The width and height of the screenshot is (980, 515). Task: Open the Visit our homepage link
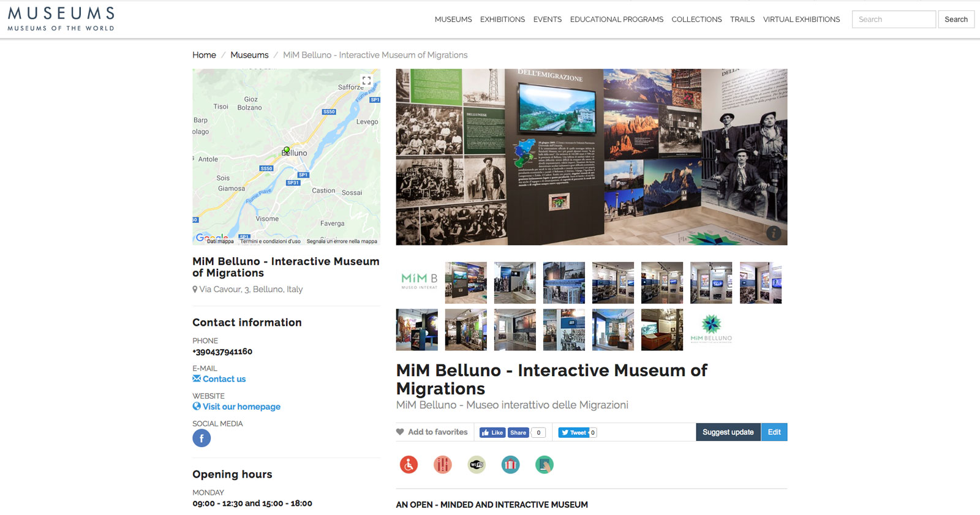(241, 407)
